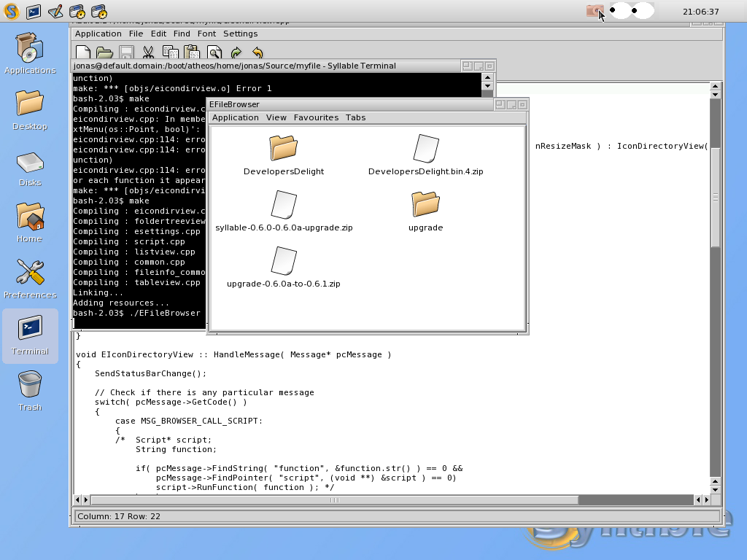747x560 pixels.
Task: Select the upgrade folder in EFileBrowser
Action: [425, 211]
